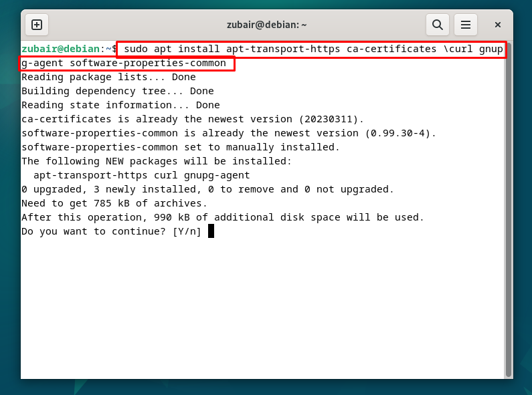The image size is (532, 395).
Task: Click the '0 upgraded, 3 newly installed' line
Action: coord(207,189)
